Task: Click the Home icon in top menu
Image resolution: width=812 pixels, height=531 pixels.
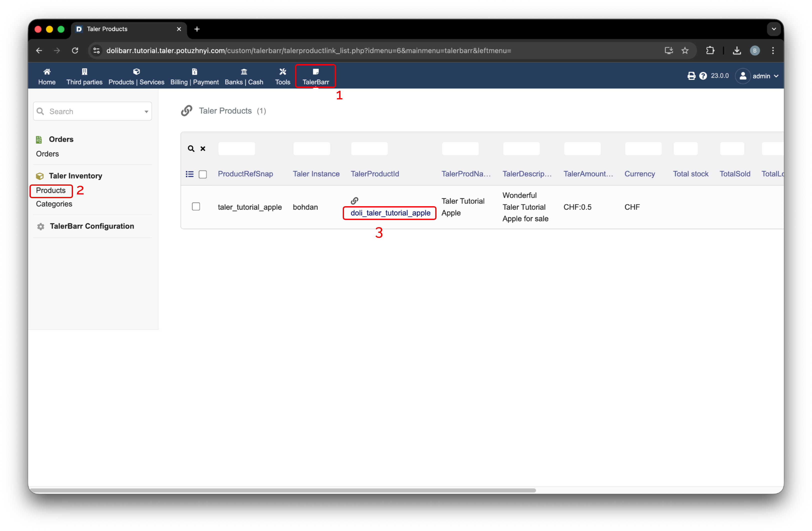Action: 47,72
